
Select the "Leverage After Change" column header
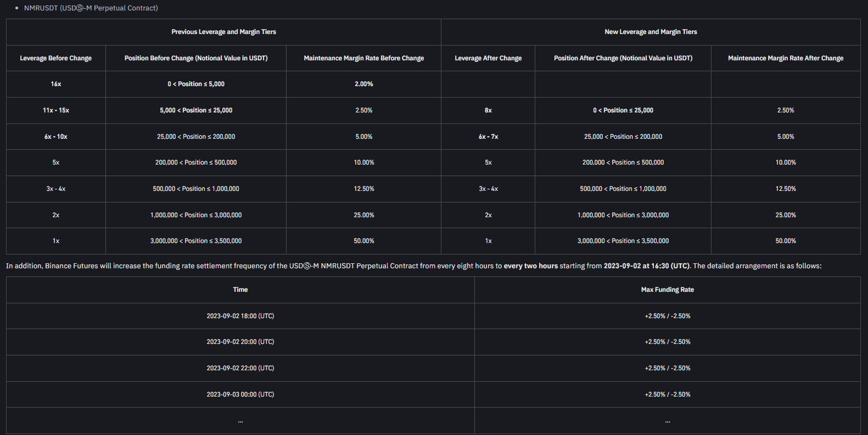[x=488, y=58]
